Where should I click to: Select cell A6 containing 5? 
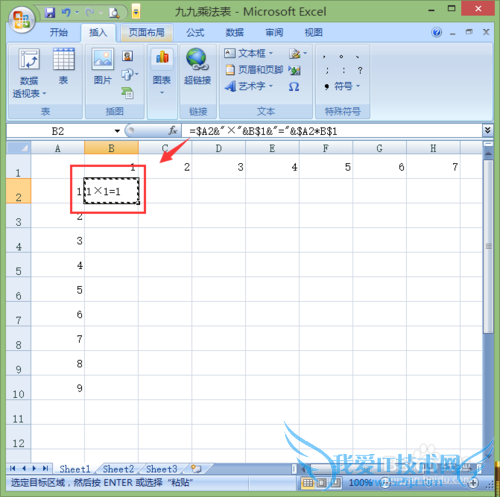coord(58,289)
